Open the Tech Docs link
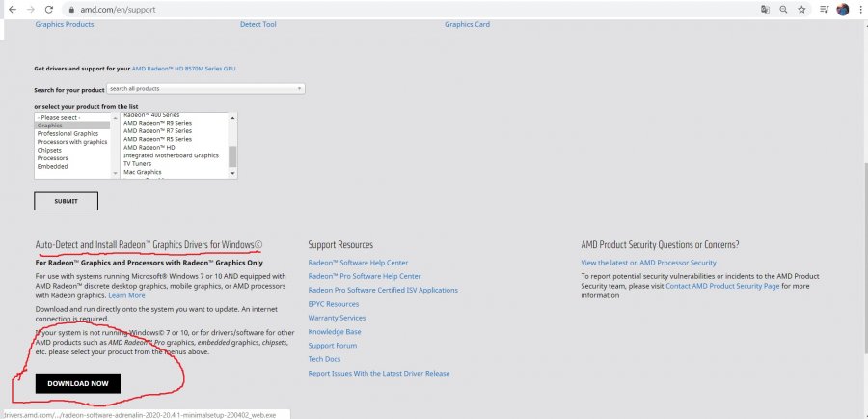The image size is (868, 419). coord(324,359)
